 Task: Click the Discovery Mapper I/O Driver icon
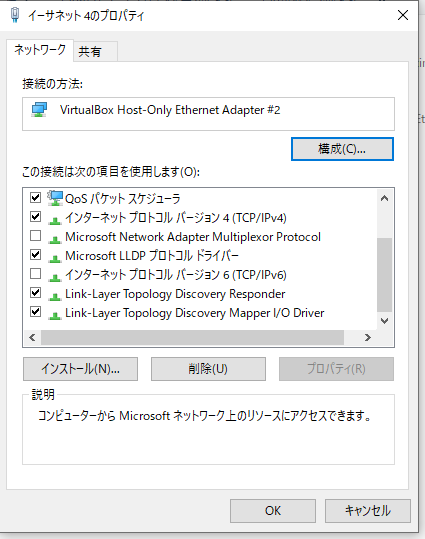[55, 315]
